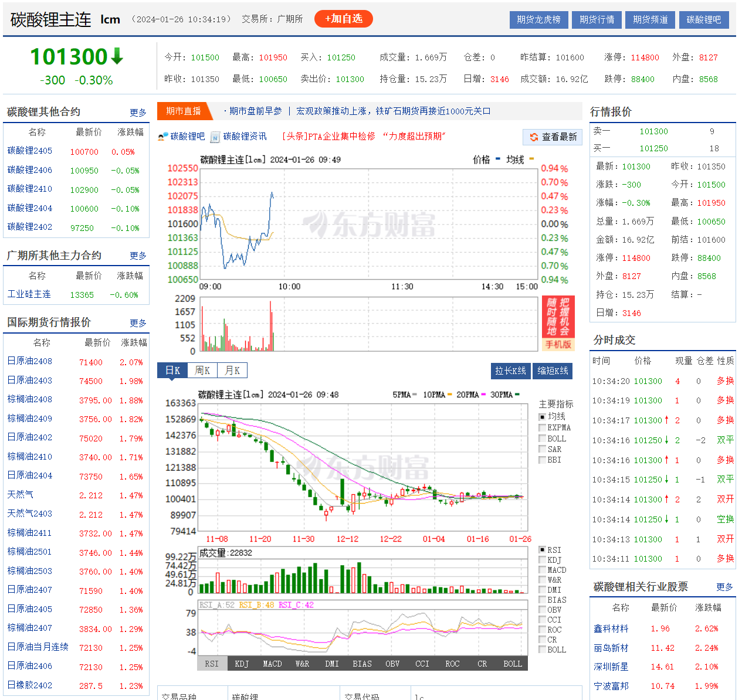Screen dimensions: 742x700
Task: Click the 日原油当月连续 quote
Action: click(38, 647)
